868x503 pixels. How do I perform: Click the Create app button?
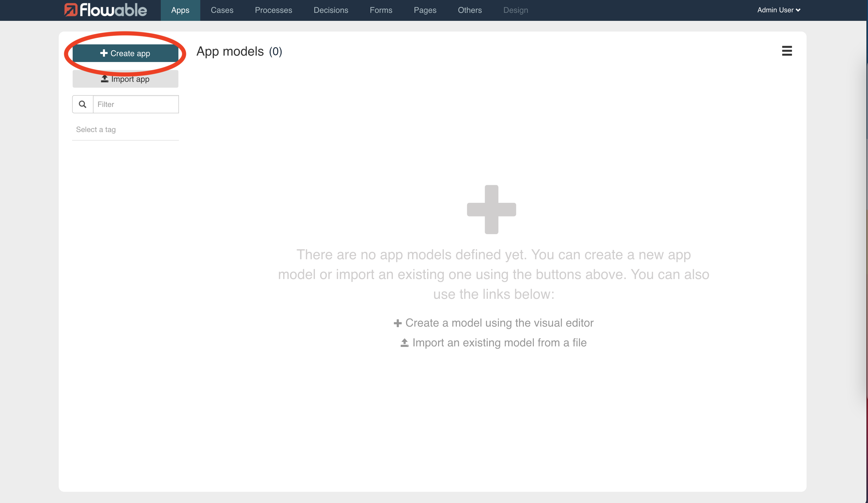pyautogui.click(x=125, y=53)
